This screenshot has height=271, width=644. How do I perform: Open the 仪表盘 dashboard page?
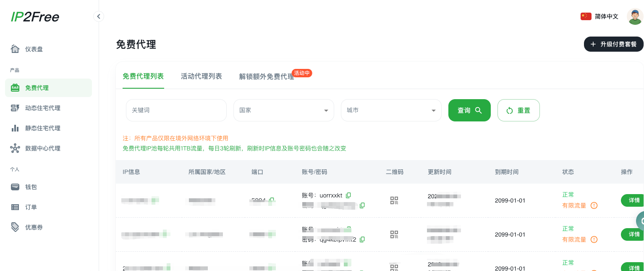pos(34,49)
